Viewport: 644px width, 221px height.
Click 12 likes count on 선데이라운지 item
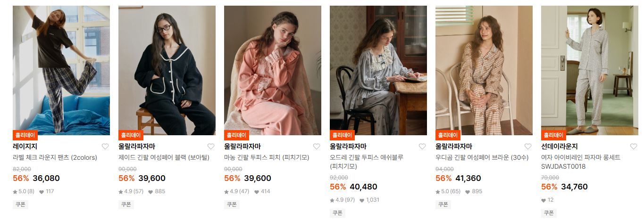[547, 200]
